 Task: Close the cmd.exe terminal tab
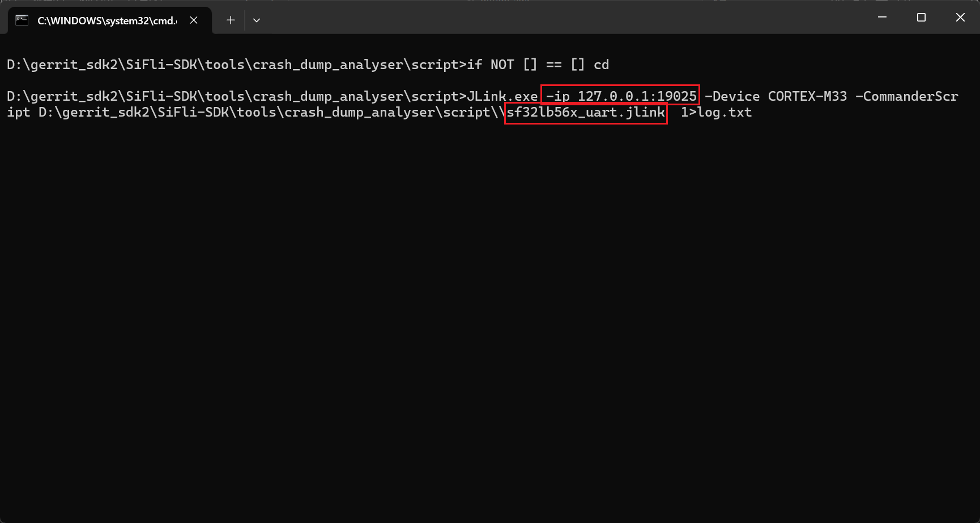click(x=194, y=20)
